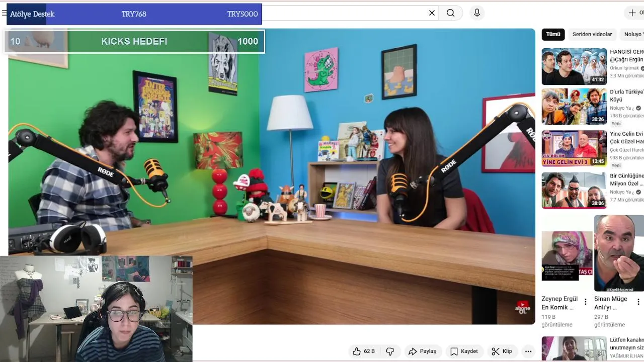Open Orkun Işıtmak channel name

624,68
